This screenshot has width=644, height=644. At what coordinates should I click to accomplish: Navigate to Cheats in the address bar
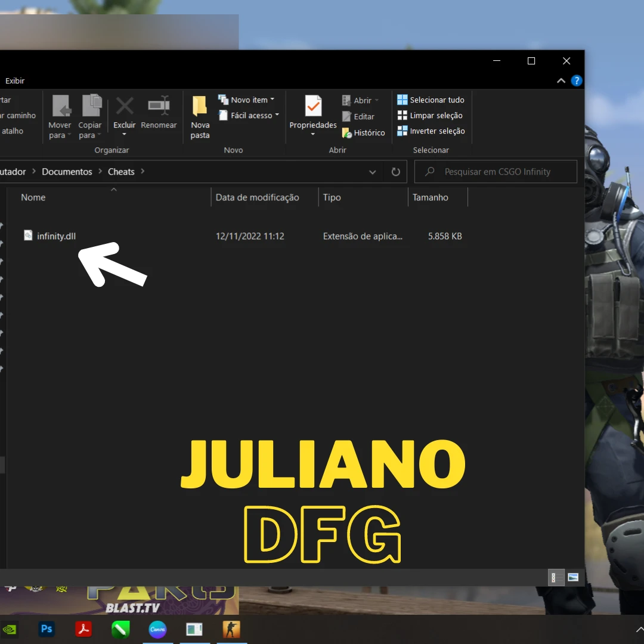pyautogui.click(x=121, y=172)
